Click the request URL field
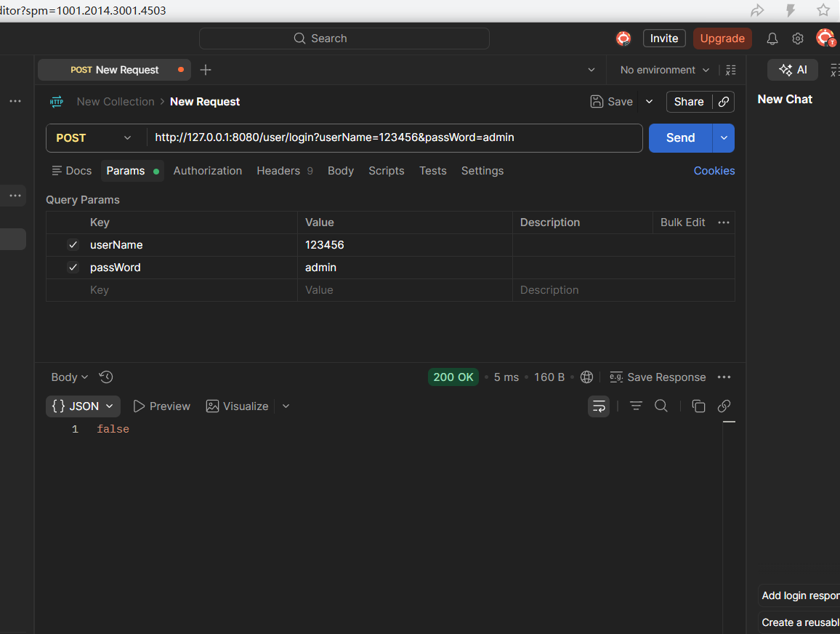Image resolution: width=840 pixels, height=634 pixels. pyautogui.click(x=395, y=138)
